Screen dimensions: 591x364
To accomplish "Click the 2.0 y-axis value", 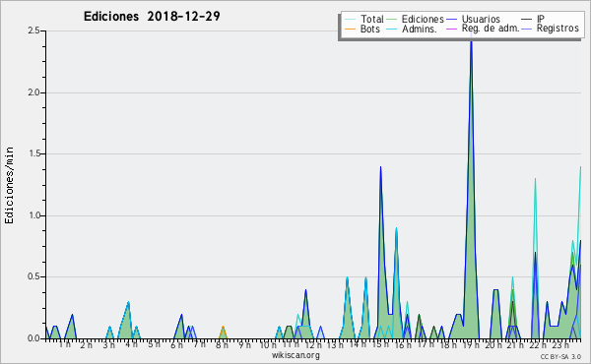I will (x=33, y=92).
